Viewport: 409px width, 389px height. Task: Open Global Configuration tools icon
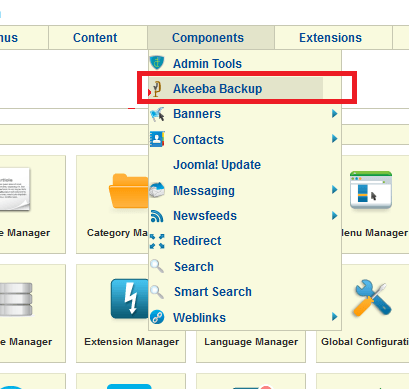372,298
